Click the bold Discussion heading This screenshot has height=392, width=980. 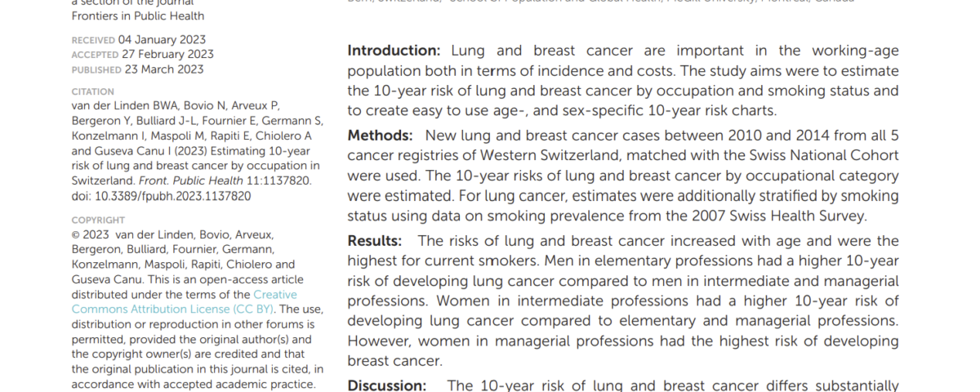click(387, 385)
